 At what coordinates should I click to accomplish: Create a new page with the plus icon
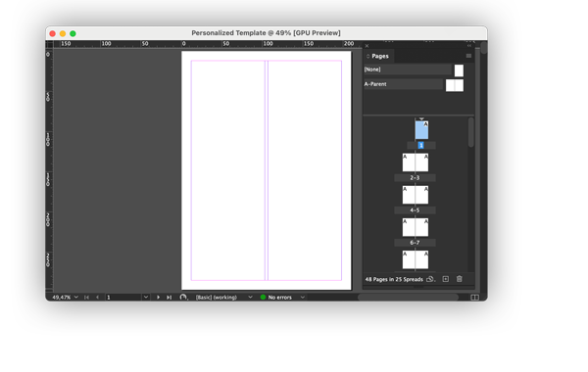[446, 279]
